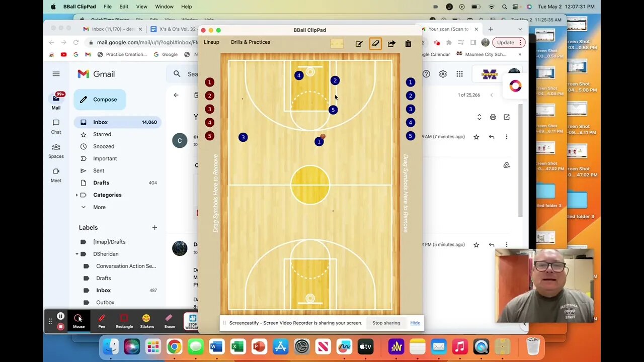The width and height of the screenshot is (644, 362).
Task: Pause the Screencastify recording
Action: (60, 316)
